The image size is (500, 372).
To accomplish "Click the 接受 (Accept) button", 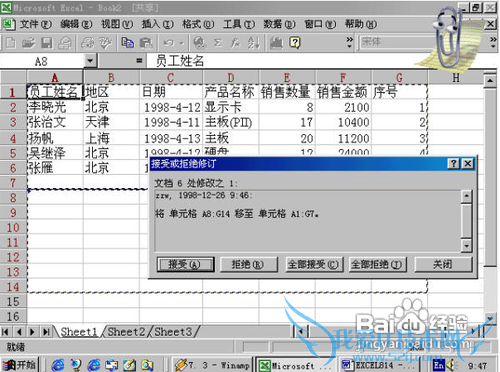I will click(x=185, y=265).
